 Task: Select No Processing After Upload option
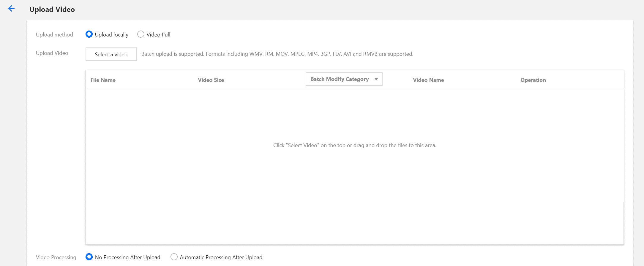89,257
